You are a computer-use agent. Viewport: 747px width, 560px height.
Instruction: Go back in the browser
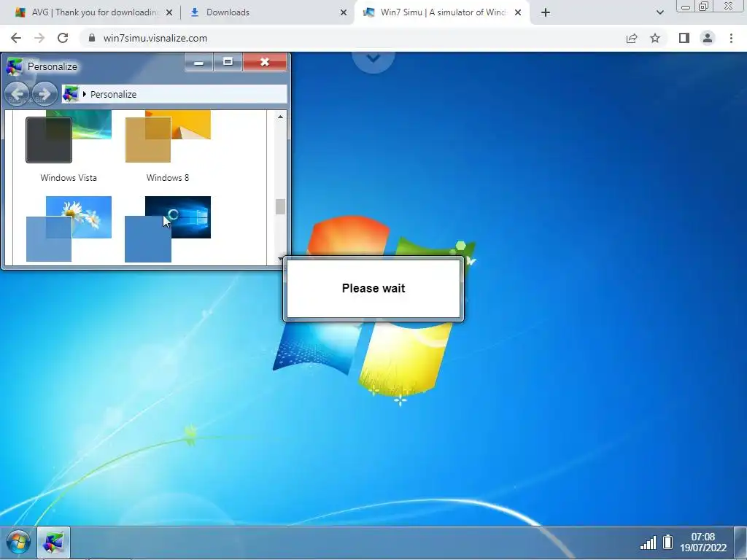(x=16, y=38)
